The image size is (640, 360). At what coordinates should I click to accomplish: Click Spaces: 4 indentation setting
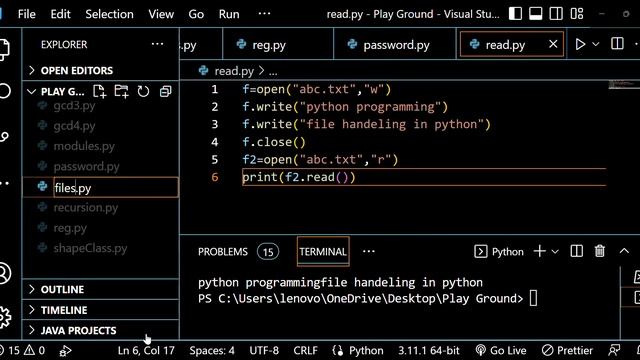(212, 351)
